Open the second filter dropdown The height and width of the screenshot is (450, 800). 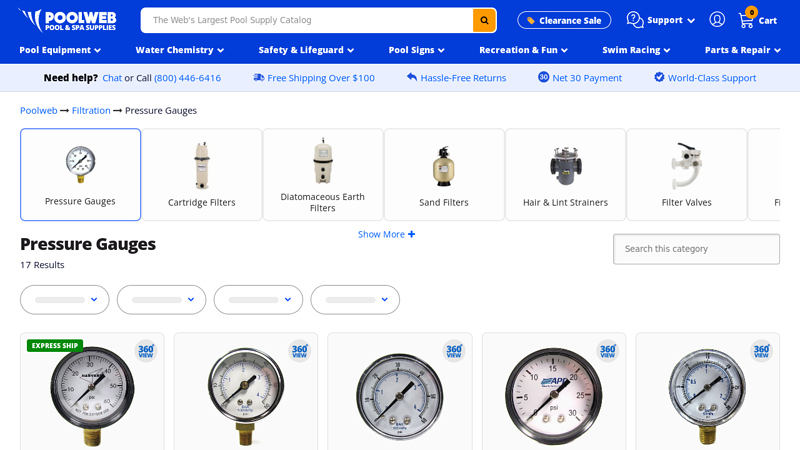[161, 299]
